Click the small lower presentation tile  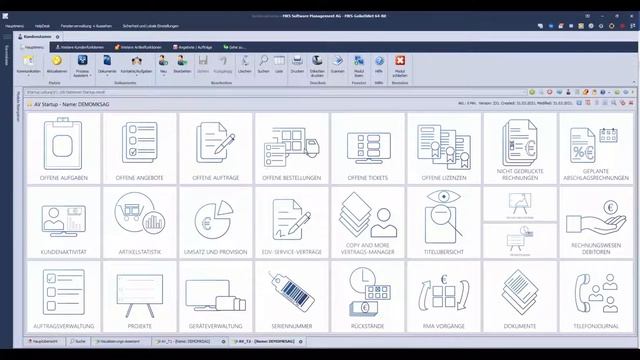[x=520, y=241]
